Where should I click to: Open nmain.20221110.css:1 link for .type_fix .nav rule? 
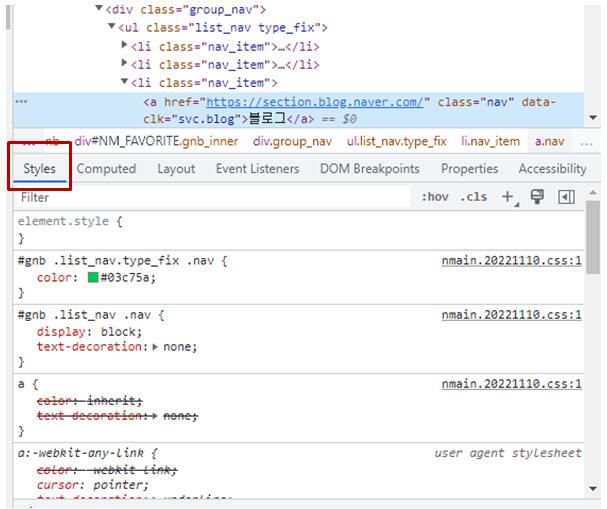point(511,260)
